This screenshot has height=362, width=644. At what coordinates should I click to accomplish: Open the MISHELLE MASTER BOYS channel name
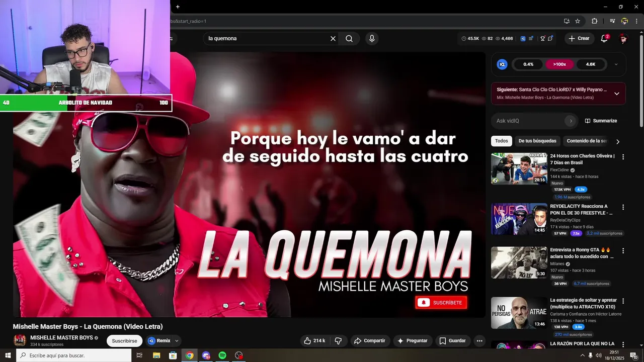click(61, 338)
